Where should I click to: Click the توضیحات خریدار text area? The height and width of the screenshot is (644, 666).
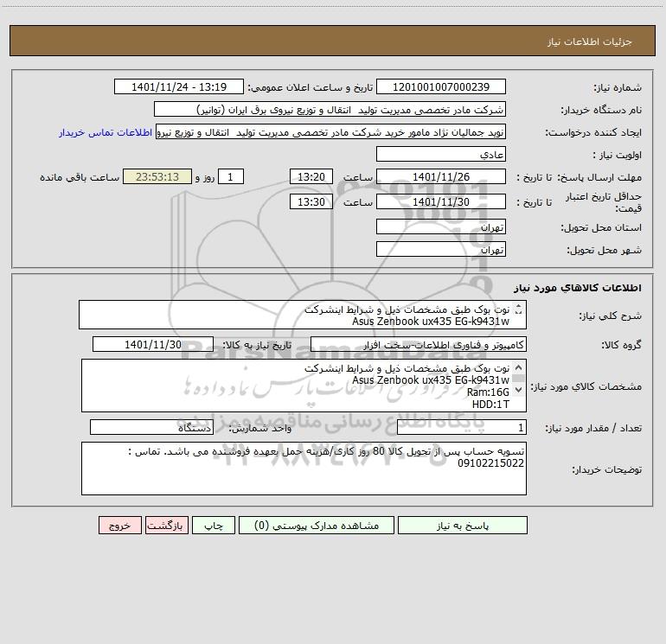coord(304,469)
